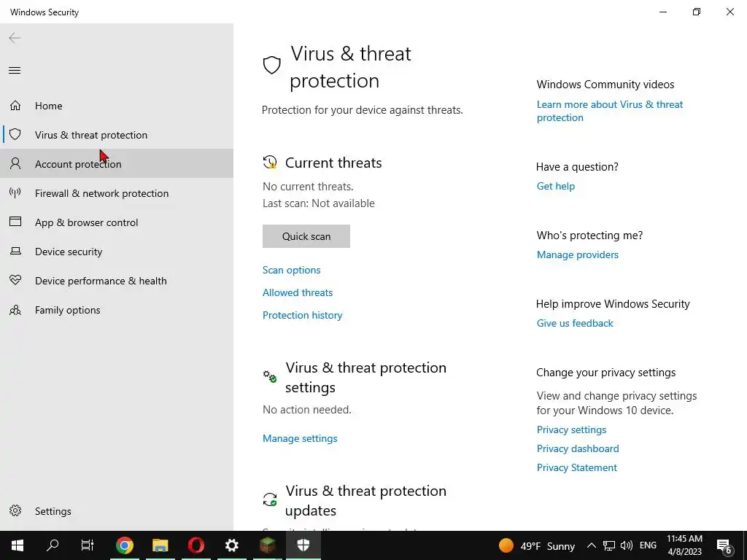747x560 pixels.
Task: Open Allowed threats link
Action: [x=298, y=292]
